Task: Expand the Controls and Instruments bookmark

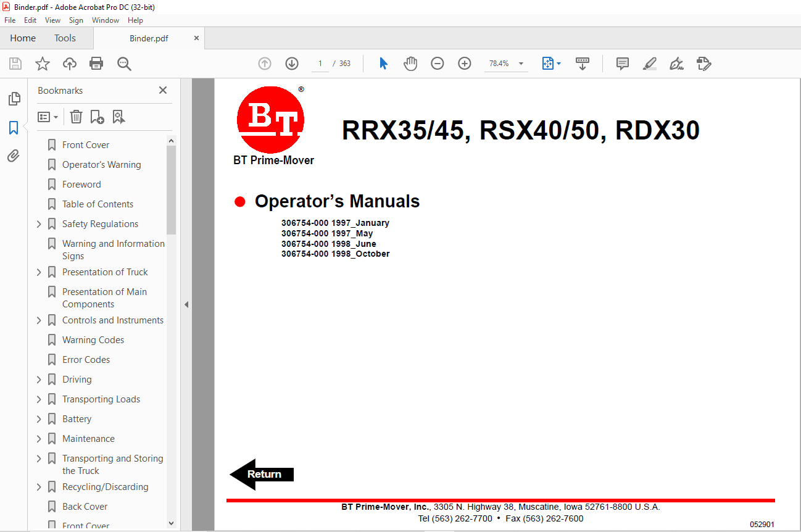Action: pyautogui.click(x=39, y=320)
